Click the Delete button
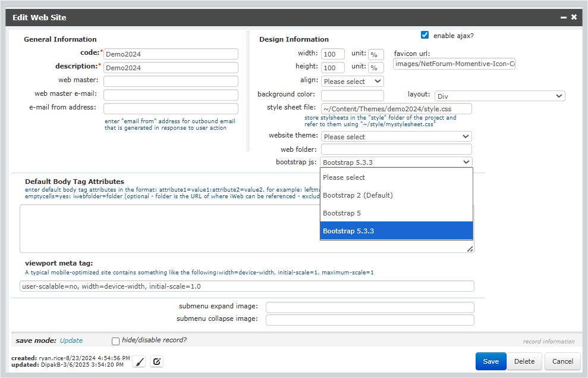The height and width of the screenshot is (378, 588). (x=524, y=361)
